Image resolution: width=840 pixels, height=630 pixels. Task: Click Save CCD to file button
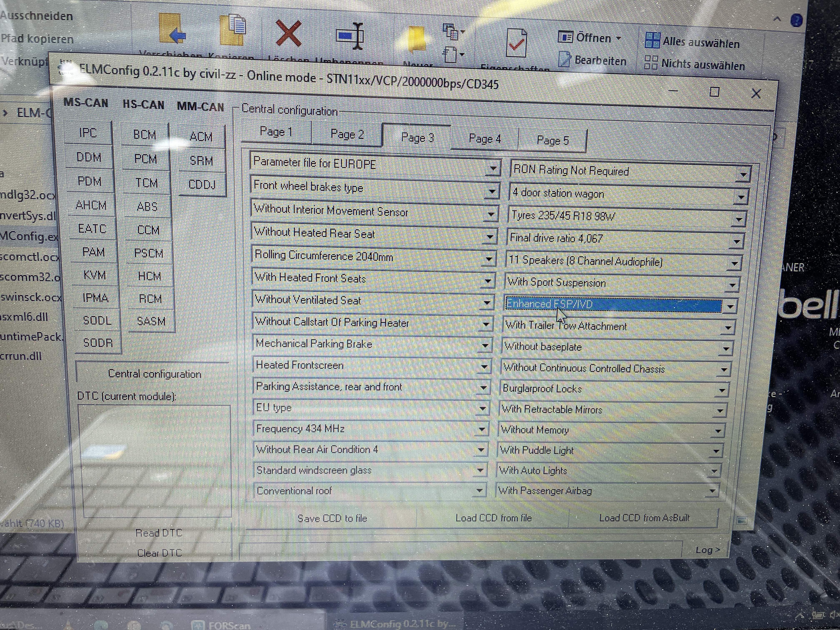point(332,518)
